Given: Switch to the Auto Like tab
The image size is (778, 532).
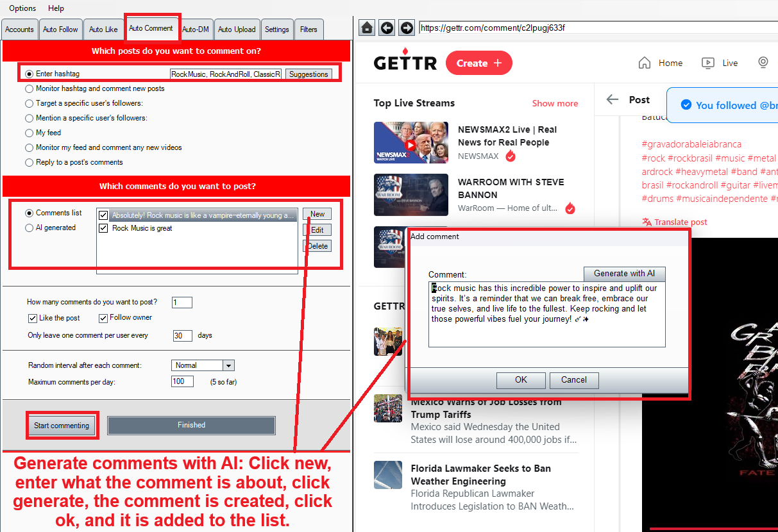Looking at the screenshot, I should [x=103, y=29].
